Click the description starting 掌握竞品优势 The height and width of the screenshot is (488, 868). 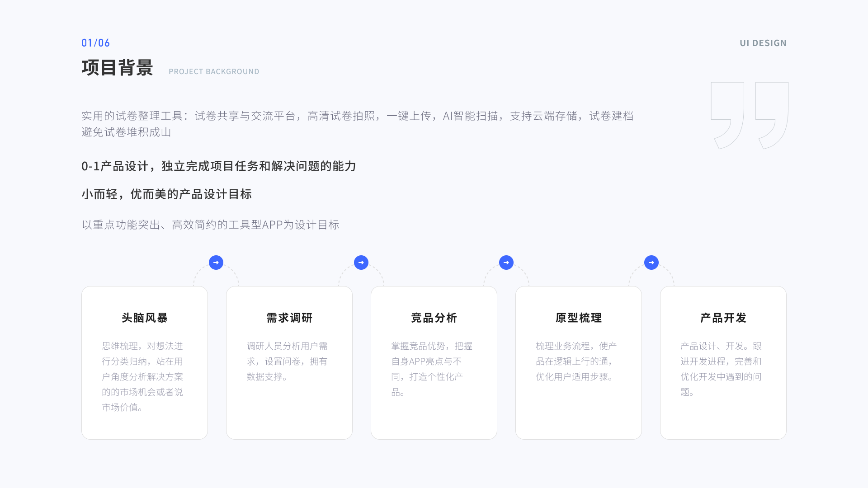point(432,369)
